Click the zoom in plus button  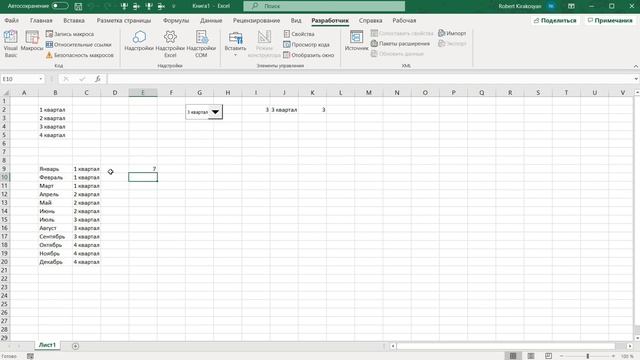[x=613, y=356]
